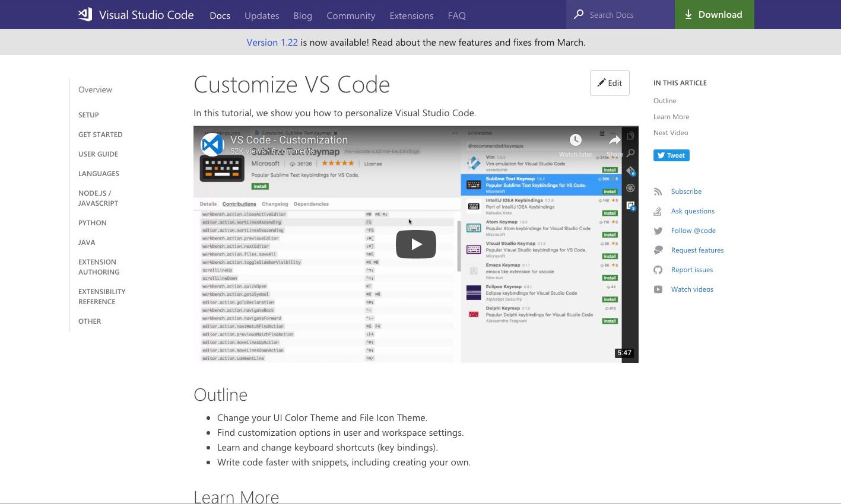The image size is (841, 504).
Task: Click the Watch later clock icon
Action: pyautogui.click(x=575, y=140)
